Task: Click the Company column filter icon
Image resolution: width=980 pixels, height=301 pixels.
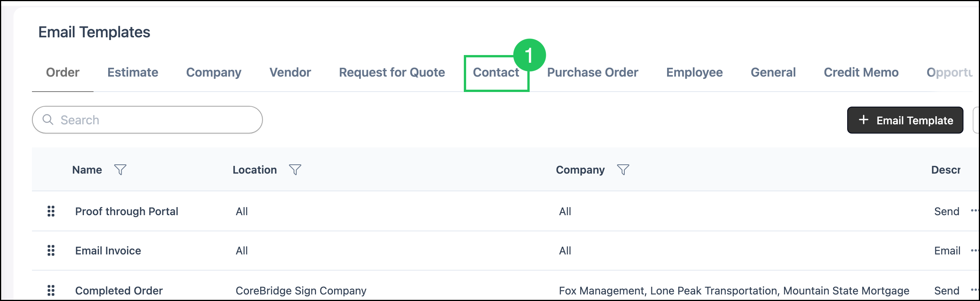Action: tap(623, 170)
